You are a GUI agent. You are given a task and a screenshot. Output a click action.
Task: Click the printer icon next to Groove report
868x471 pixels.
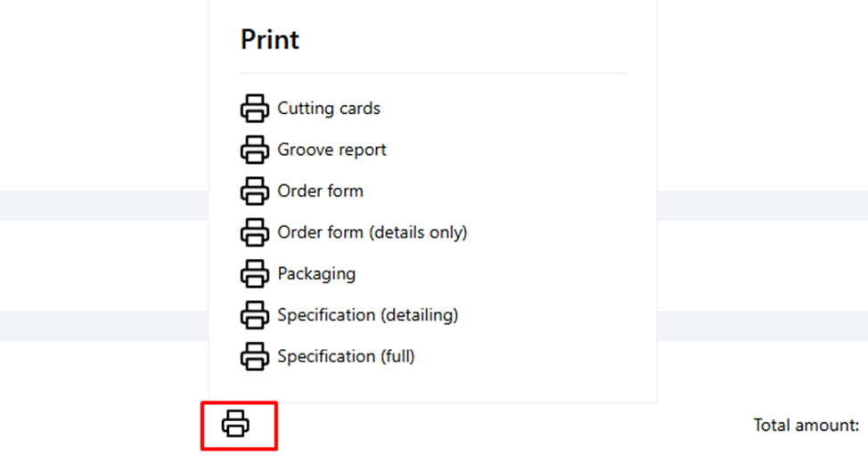(255, 150)
